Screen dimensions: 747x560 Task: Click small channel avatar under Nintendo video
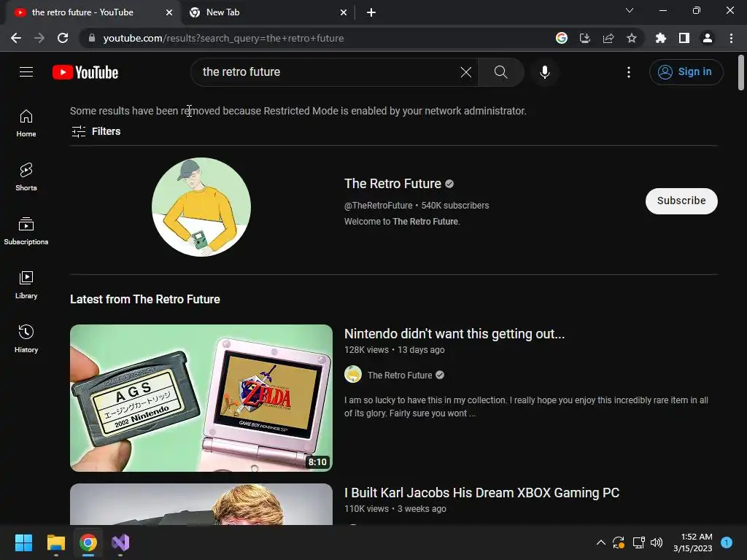[353, 375]
